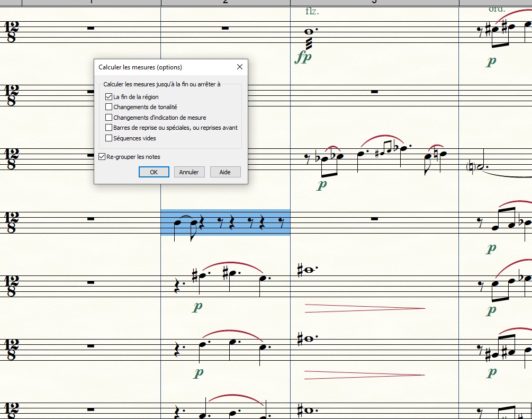Tick the "Séquences vides" checkbox
The image size is (532, 419).
109,138
